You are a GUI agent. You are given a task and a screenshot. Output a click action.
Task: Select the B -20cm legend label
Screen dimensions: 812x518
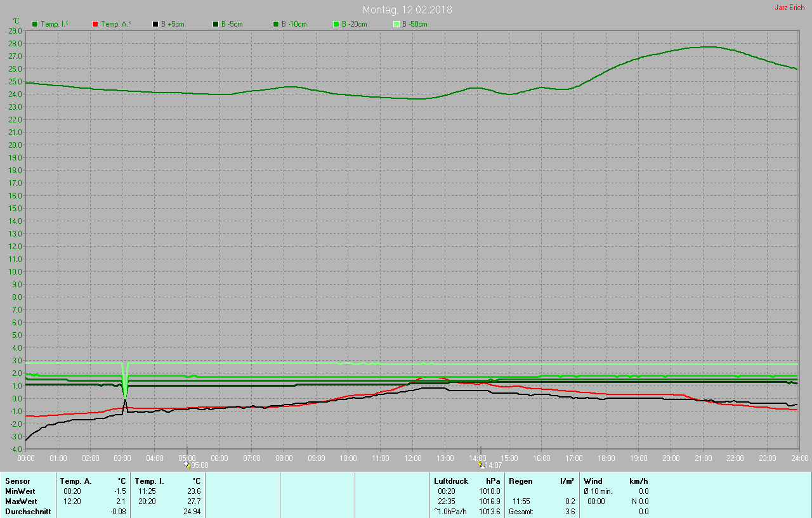(x=355, y=24)
